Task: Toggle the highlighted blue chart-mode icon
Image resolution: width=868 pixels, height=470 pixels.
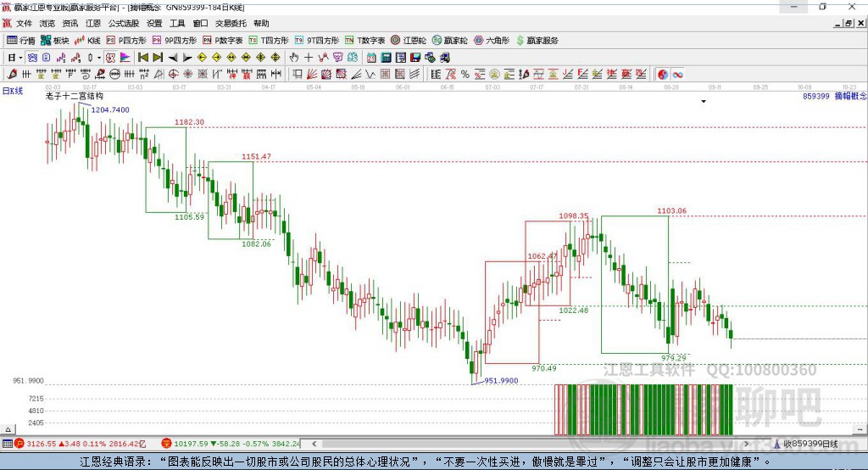Action: (33, 58)
